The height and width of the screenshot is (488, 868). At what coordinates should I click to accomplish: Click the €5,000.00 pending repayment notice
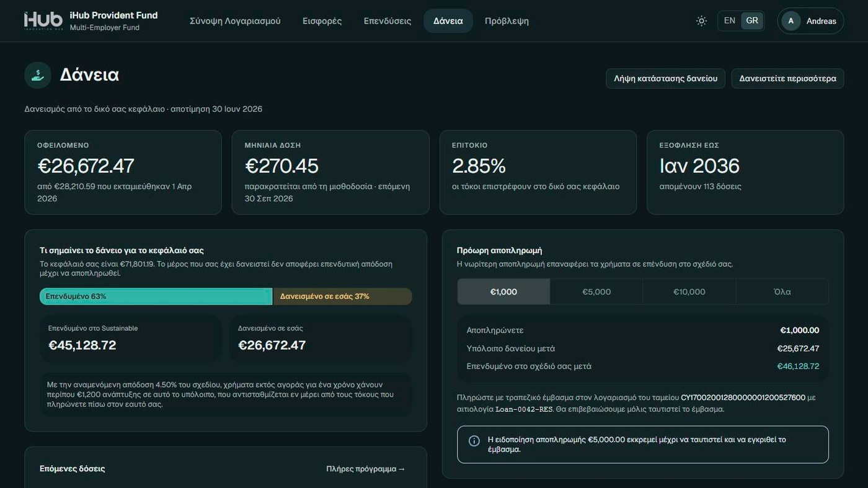point(643,445)
